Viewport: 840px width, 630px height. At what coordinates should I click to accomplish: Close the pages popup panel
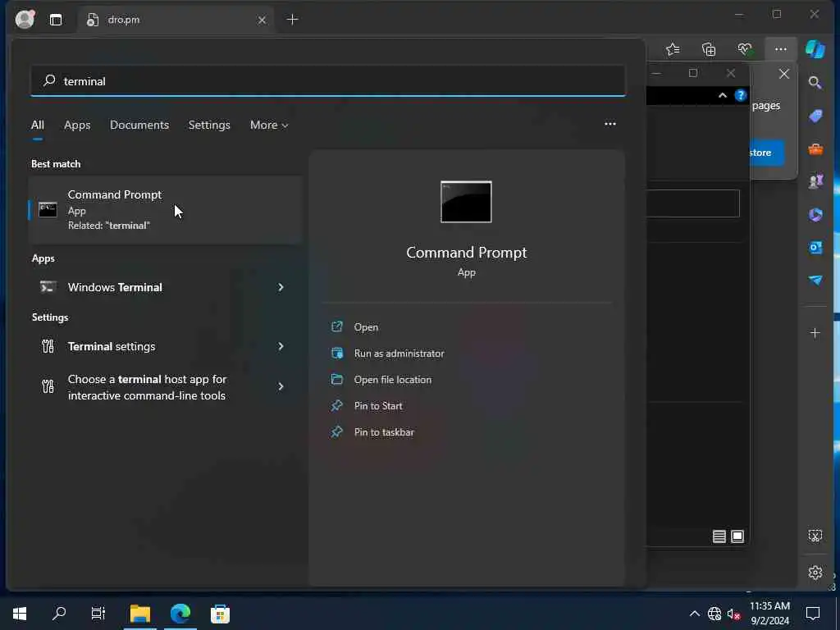783,73
